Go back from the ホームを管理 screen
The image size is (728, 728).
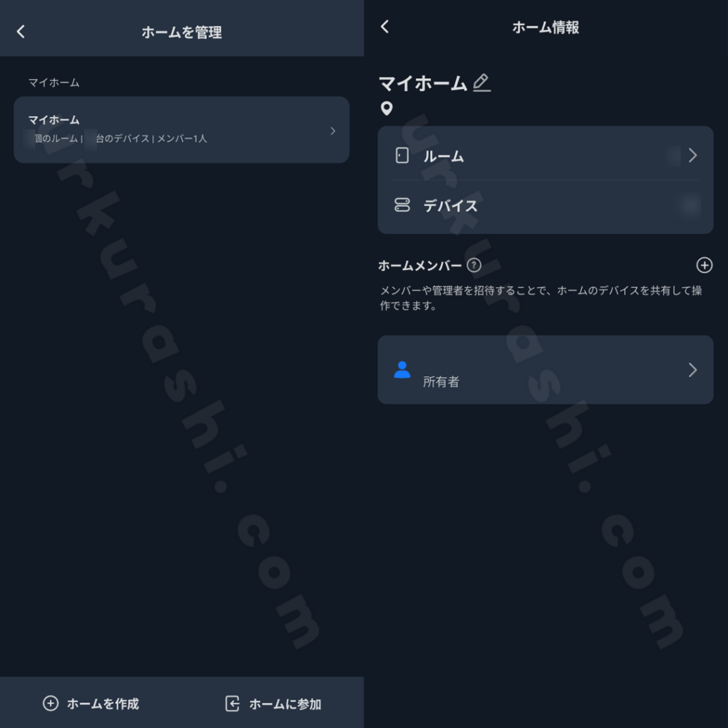[x=21, y=31]
